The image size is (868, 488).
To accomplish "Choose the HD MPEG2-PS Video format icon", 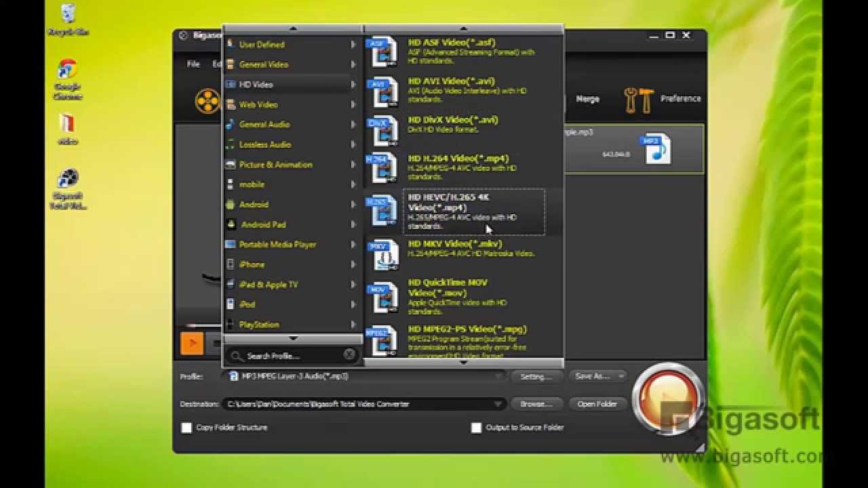I will 382,342.
